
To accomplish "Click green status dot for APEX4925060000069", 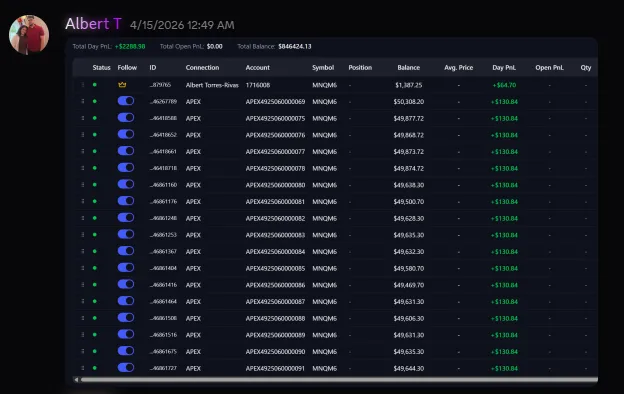I will tap(95, 101).
